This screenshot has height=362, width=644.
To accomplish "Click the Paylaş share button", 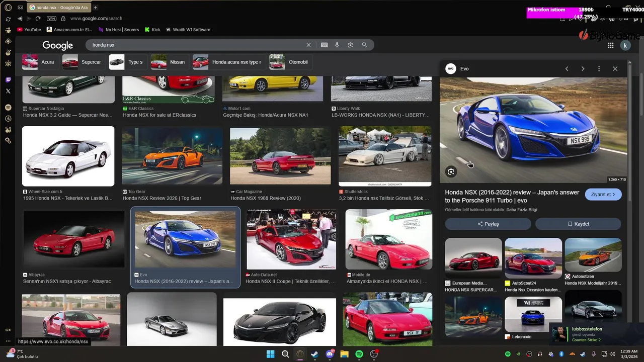I will pyautogui.click(x=488, y=224).
